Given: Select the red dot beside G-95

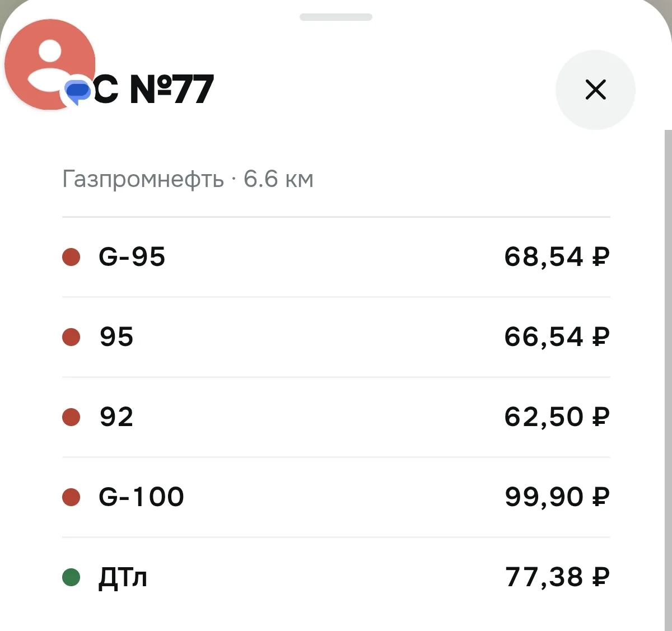Looking at the screenshot, I should [x=71, y=258].
